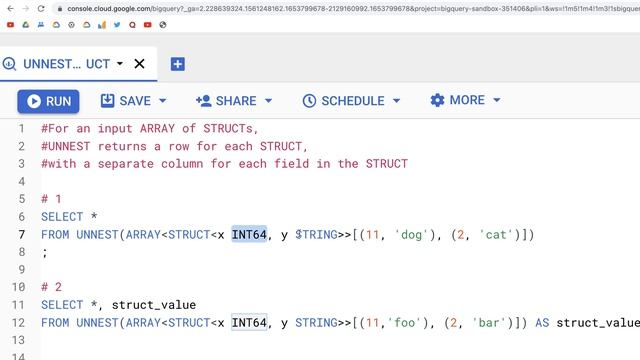
Task: Click the '# 2' comment on line 10
Action: click(x=51, y=287)
